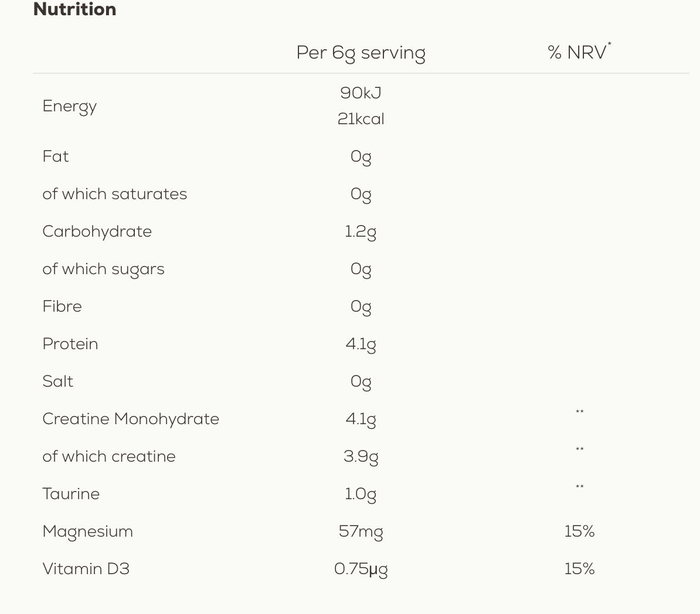Click the Energy row label
The height and width of the screenshot is (614, 700).
tap(69, 106)
